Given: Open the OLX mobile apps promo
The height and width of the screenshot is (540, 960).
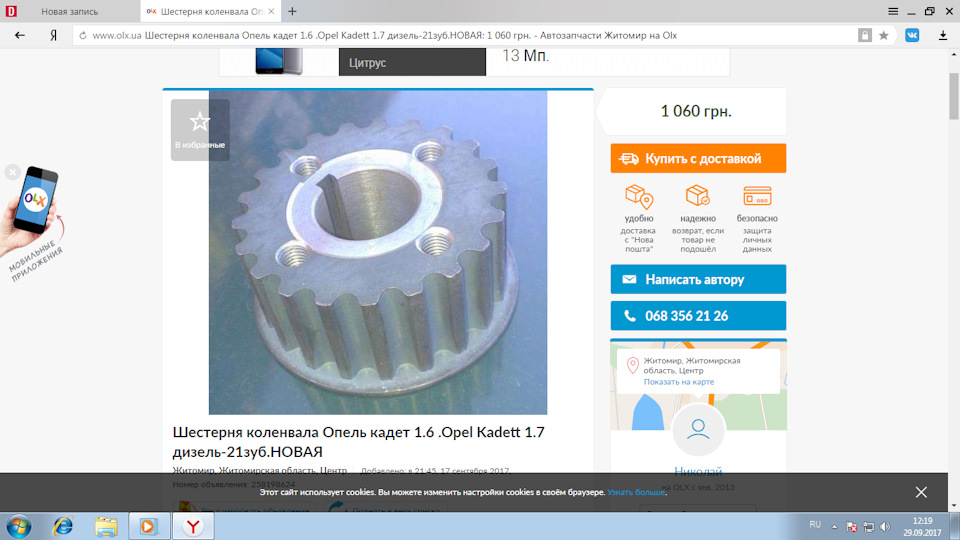Looking at the screenshot, I should point(35,223).
